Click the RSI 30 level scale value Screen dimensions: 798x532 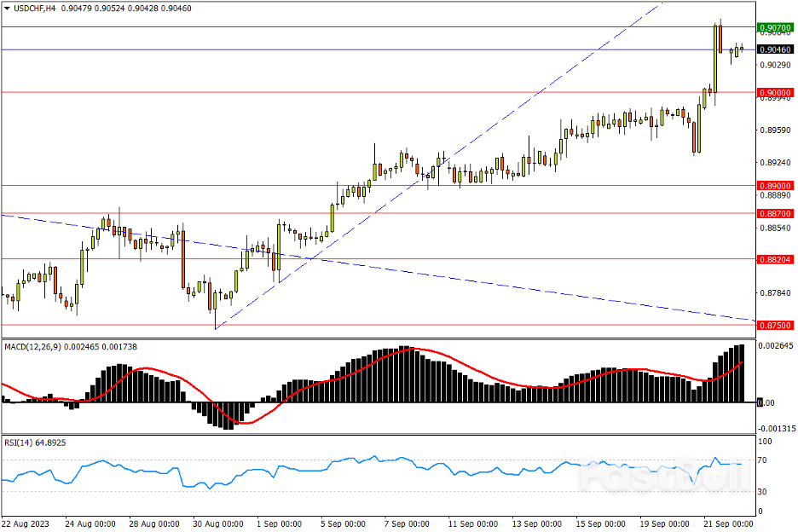click(764, 492)
